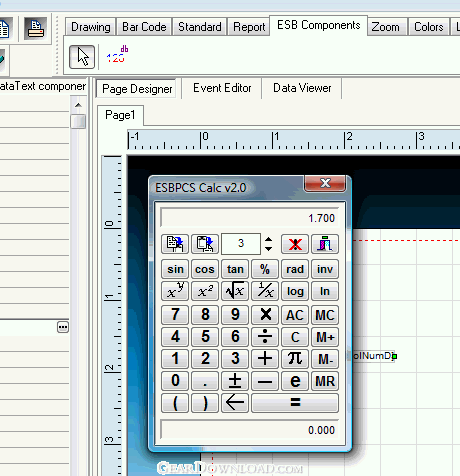Click the number 5 key

click(x=205, y=337)
